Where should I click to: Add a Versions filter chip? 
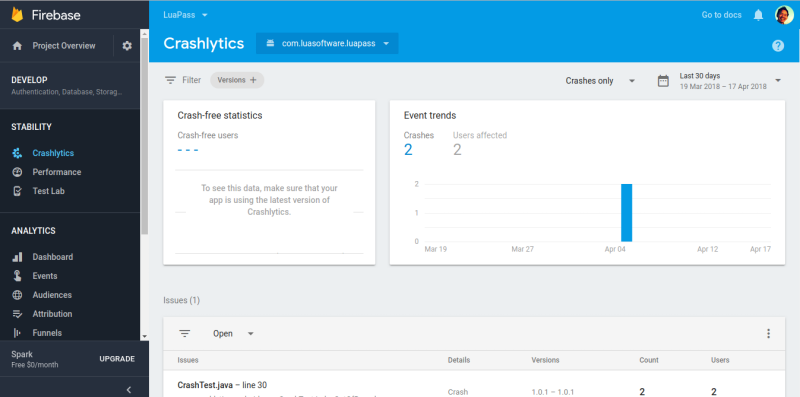click(x=237, y=80)
